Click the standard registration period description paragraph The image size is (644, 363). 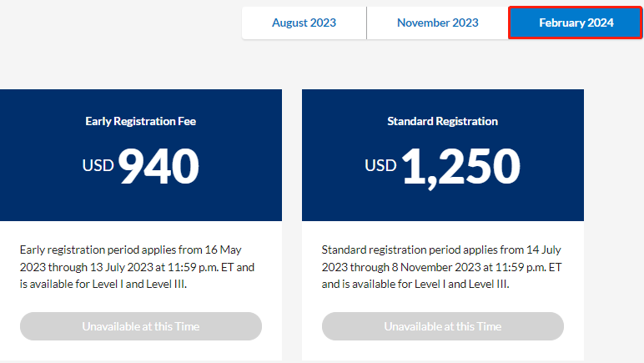[x=442, y=267]
